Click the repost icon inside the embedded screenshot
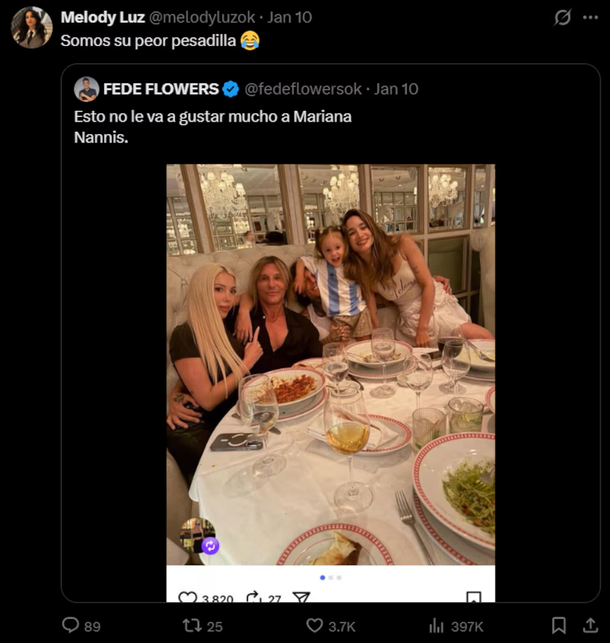The image size is (610, 643). click(254, 598)
